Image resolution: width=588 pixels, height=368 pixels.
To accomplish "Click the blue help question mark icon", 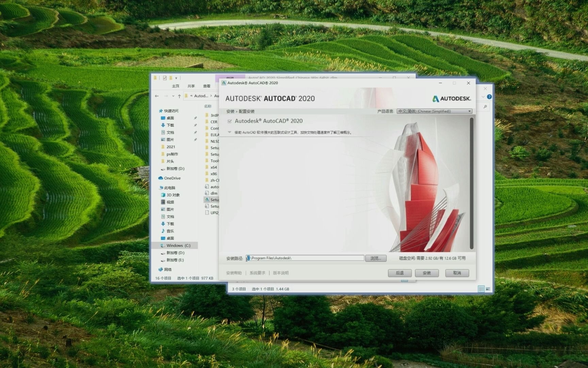I will coord(489,96).
